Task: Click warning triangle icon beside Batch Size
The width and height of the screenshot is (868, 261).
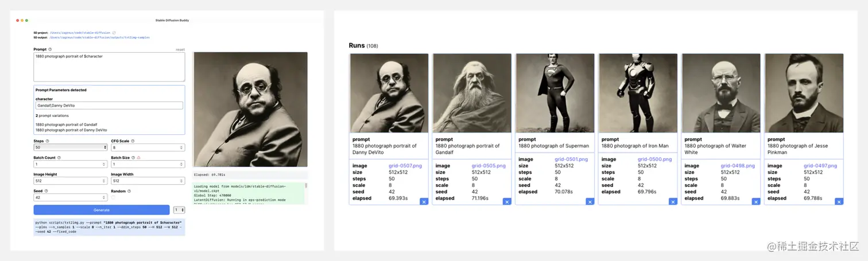Action: tap(138, 157)
